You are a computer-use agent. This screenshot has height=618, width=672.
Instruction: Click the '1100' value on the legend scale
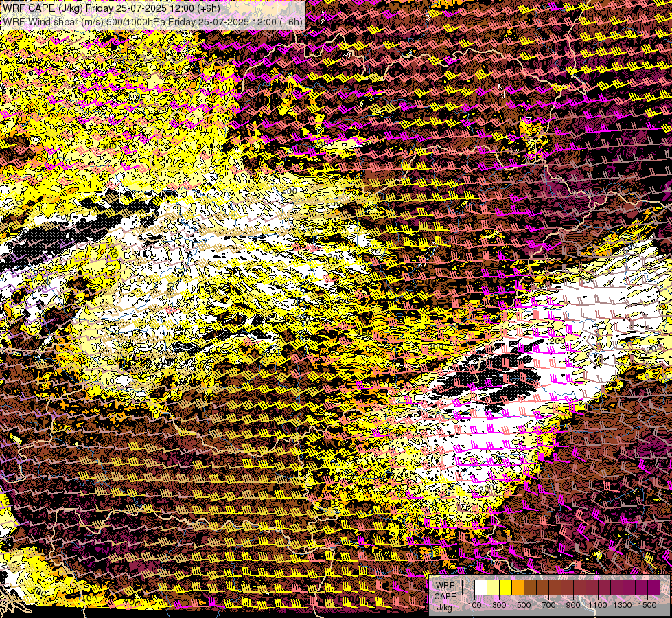597,605
